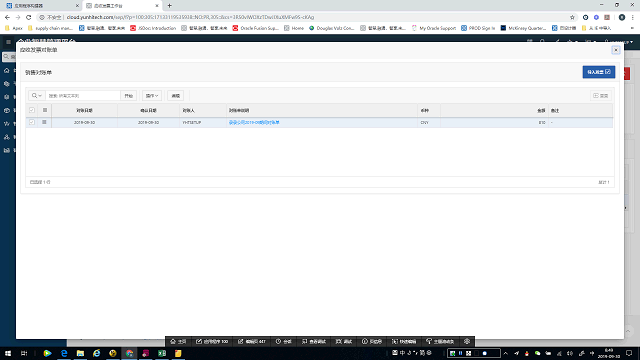
Task: Click Edit Page in developer toolbar
Action: pos(252,342)
